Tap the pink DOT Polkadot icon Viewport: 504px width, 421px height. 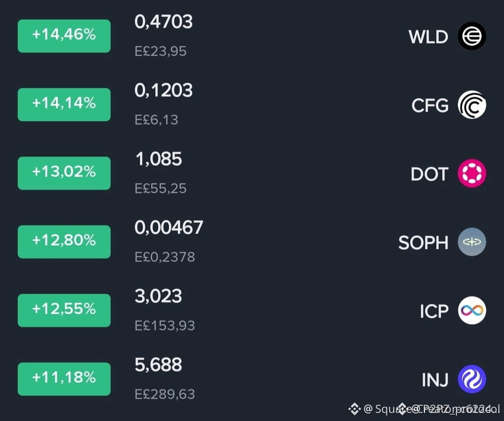point(472,173)
